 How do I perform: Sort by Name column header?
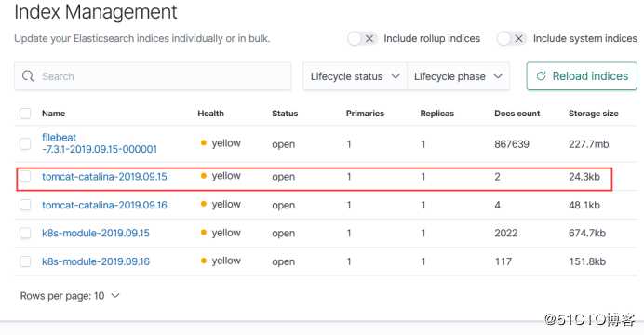53,114
